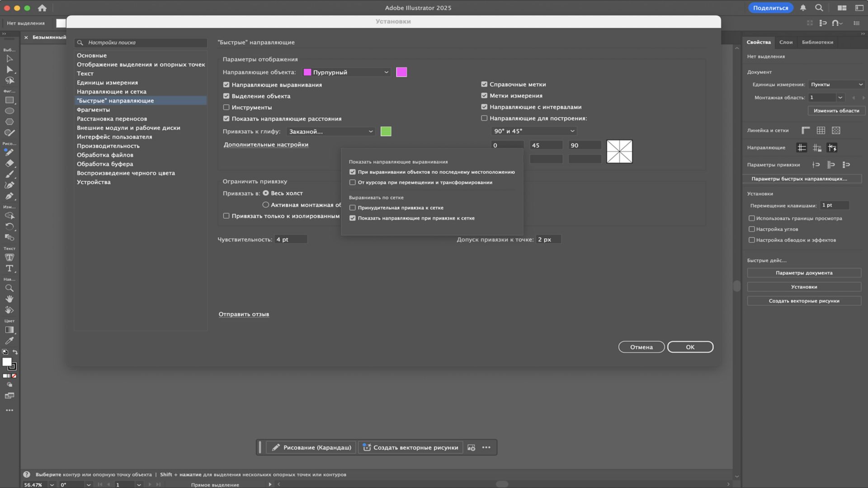Select Активная монтажная область radio button

tap(266, 205)
